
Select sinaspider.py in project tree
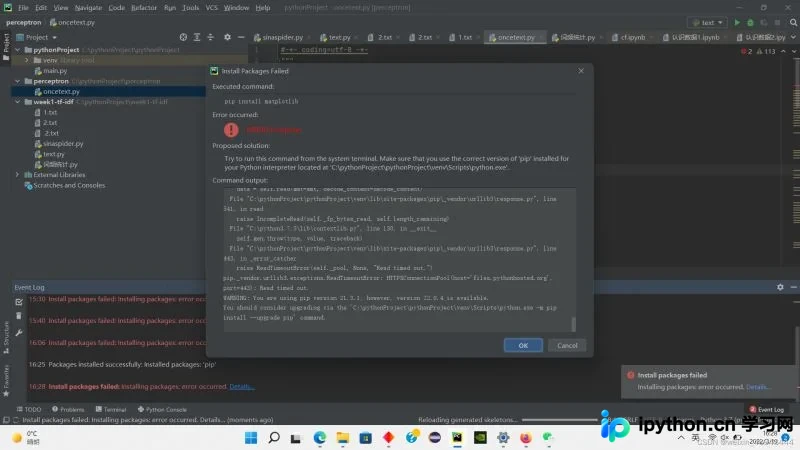tap(63, 144)
